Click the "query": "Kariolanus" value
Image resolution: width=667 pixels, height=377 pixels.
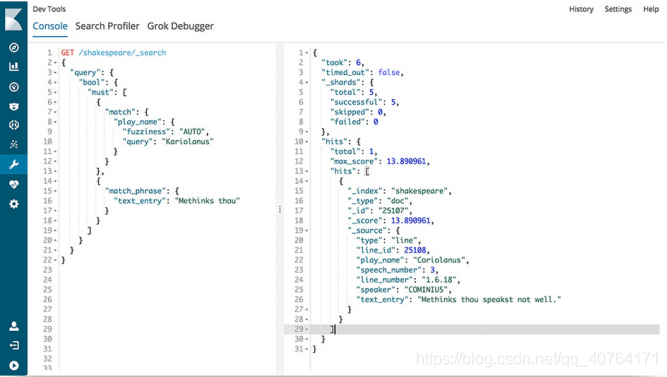[187, 141]
